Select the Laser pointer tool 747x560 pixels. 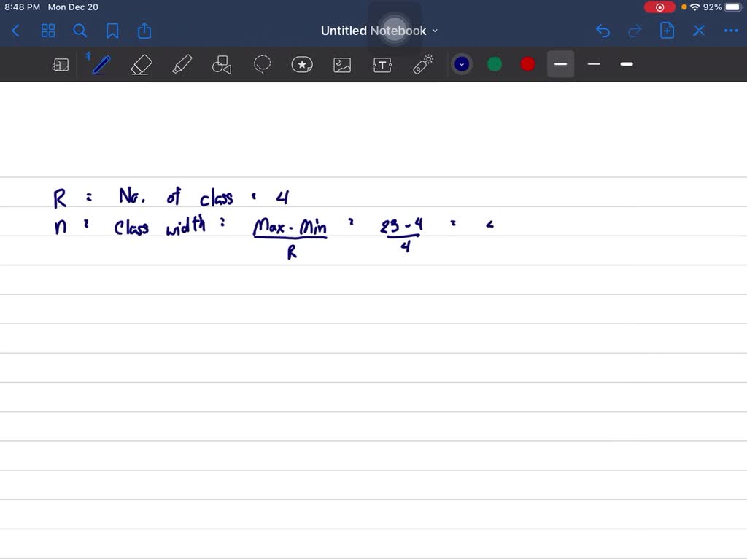[422, 64]
